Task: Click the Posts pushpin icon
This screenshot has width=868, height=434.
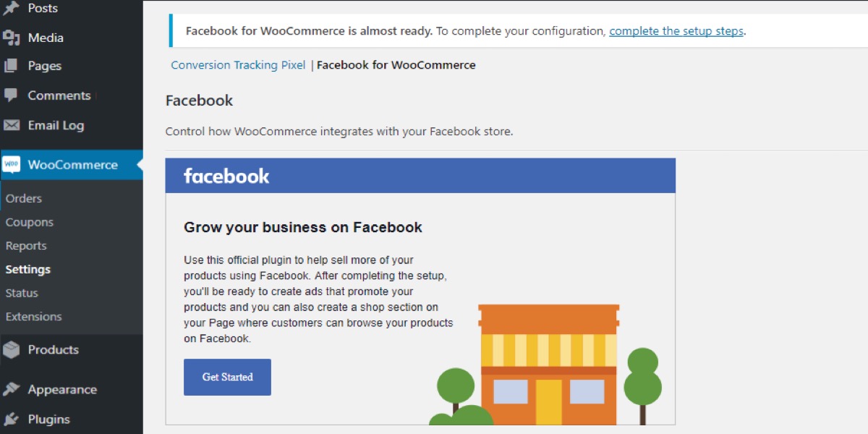Action: point(11,9)
